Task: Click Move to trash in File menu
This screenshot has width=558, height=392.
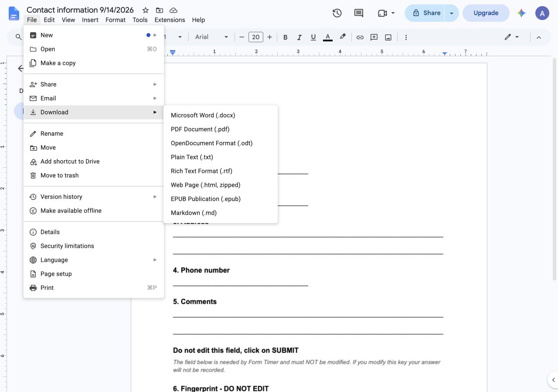Action: (x=94, y=176)
